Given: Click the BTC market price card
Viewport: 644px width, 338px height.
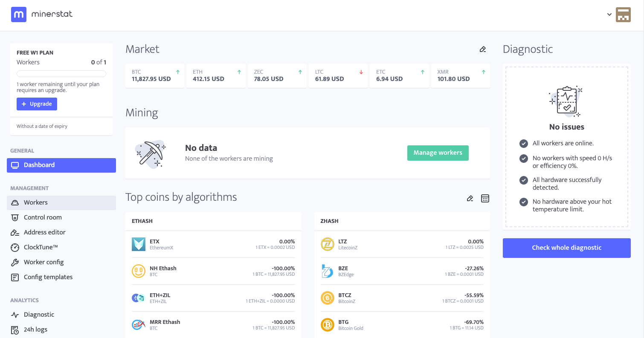Looking at the screenshot, I should (155, 76).
